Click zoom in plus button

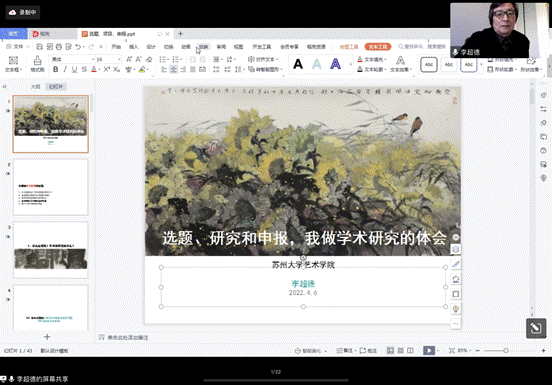544,351
